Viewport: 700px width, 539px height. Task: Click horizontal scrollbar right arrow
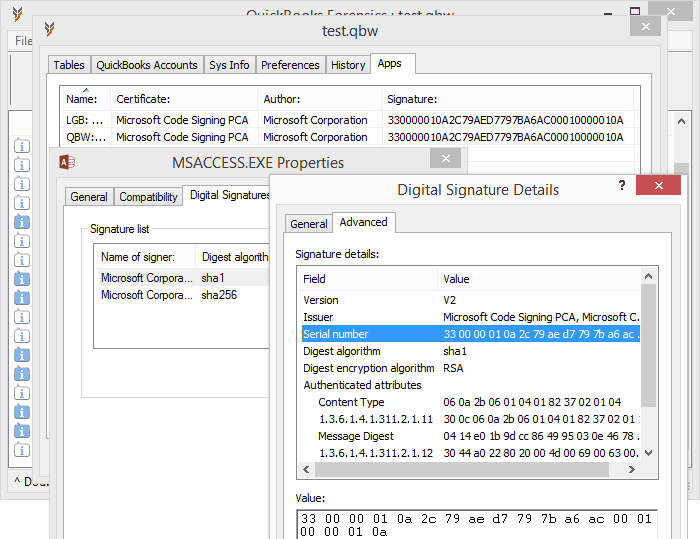click(x=632, y=469)
